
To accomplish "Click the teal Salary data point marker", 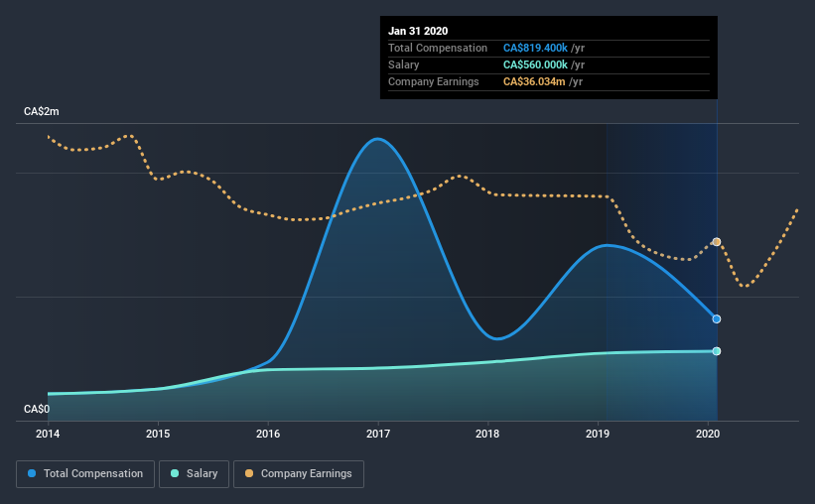I will (x=717, y=351).
